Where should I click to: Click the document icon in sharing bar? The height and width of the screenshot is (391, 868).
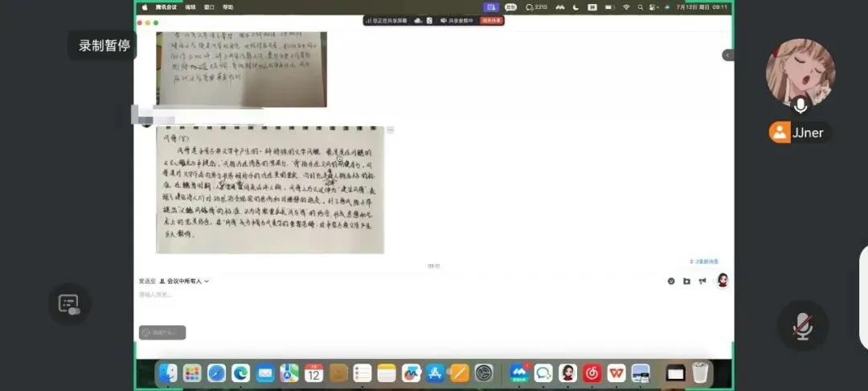pyautogui.click(x=429, y=20)
